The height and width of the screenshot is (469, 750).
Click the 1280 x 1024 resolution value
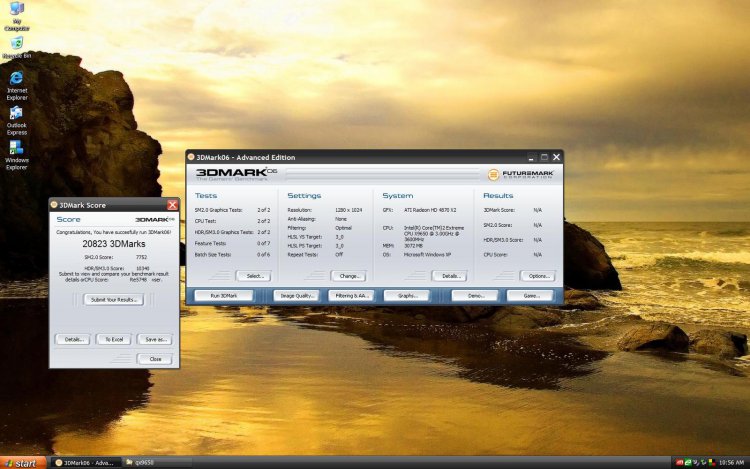pyautogui.click(x=349, y=210)
